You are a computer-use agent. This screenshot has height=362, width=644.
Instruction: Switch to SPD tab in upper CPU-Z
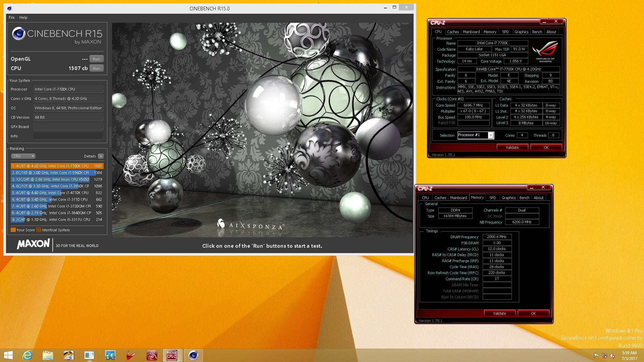click(x=505, y=32)
